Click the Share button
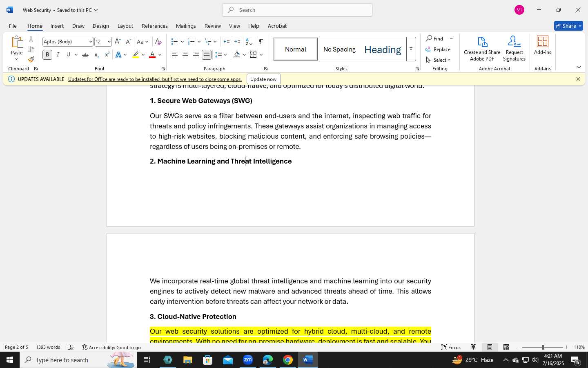This screenshot has width=588, height=368. [568, 26]
